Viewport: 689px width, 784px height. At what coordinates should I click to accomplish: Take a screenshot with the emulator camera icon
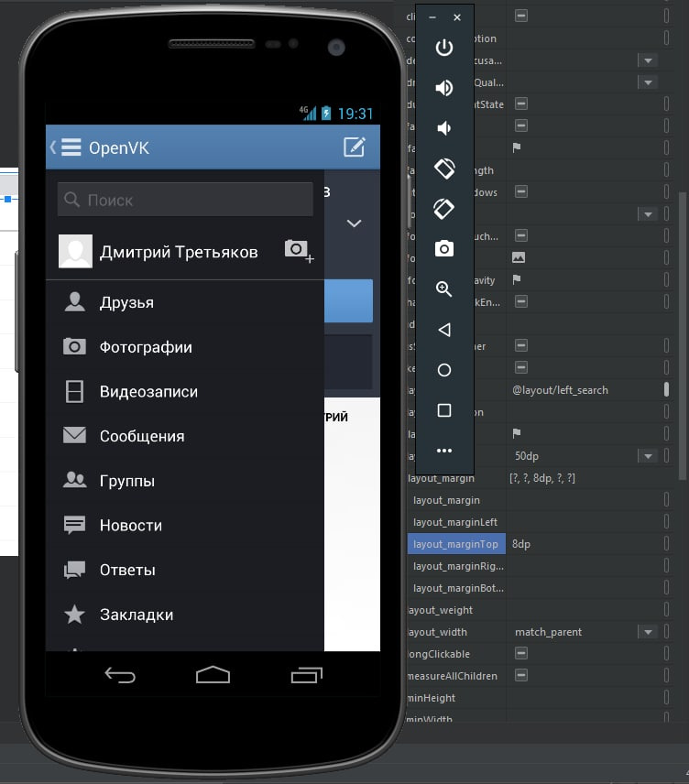click(444, 249)
